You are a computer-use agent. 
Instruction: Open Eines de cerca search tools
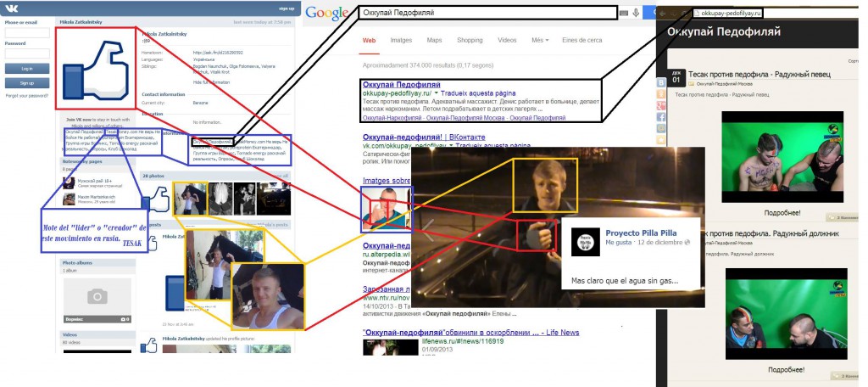[x=581, y=41]
